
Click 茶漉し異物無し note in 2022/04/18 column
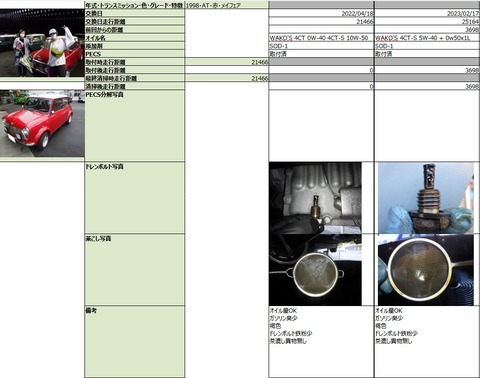[x=288, y=341]
